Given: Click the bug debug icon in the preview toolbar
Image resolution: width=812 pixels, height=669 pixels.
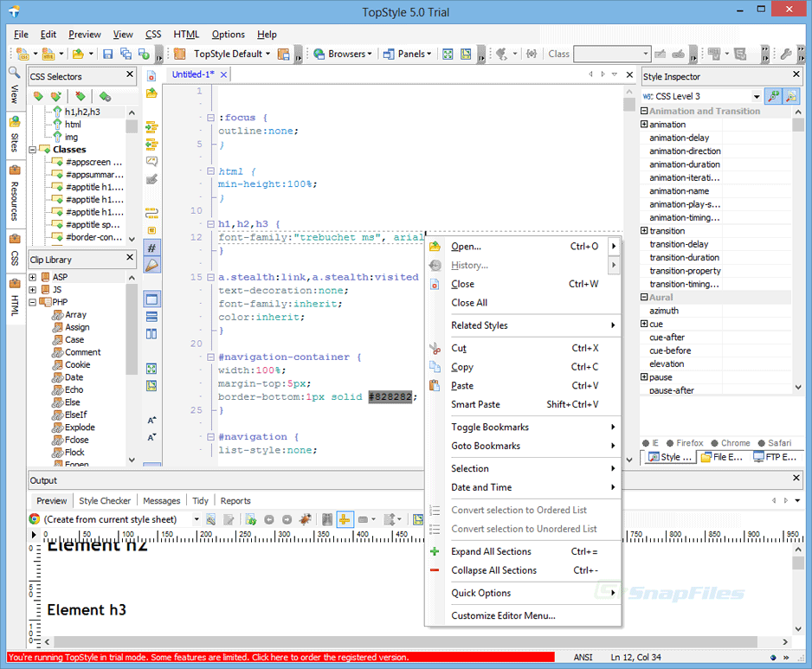Looking at the screenshot, I should click(306, 519).
